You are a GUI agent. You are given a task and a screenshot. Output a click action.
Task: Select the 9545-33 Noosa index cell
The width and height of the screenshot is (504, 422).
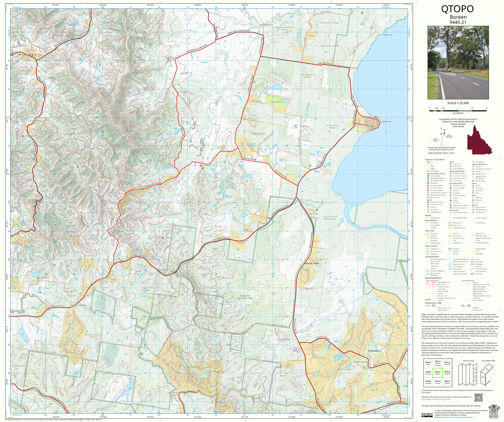pyautogui.click(x=447, y=382)
